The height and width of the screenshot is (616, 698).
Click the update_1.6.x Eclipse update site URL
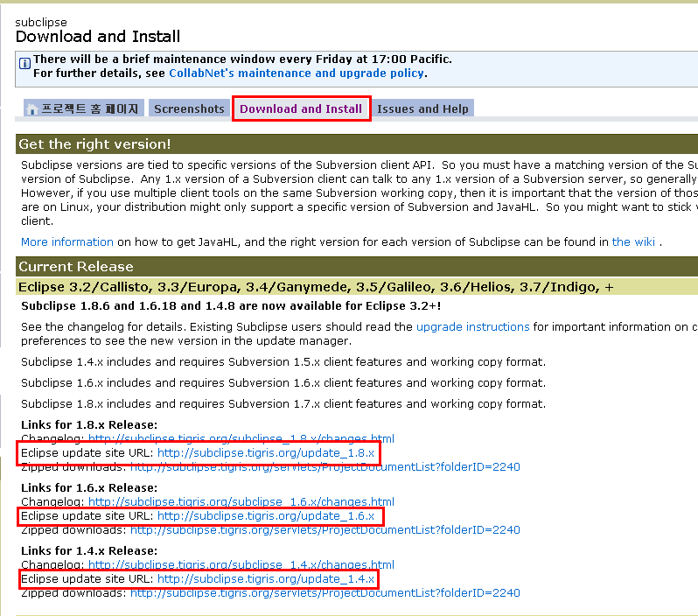(x=266, y=516)
